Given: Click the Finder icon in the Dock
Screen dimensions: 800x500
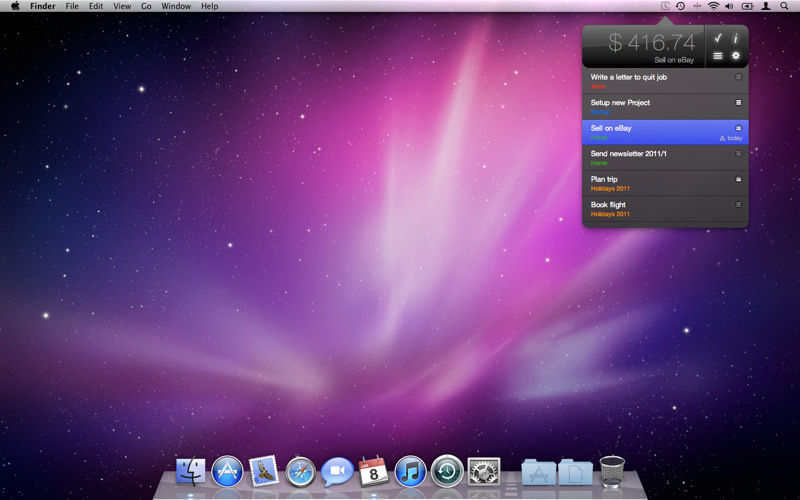Looking at the screenshot, I should click(190, 471).
